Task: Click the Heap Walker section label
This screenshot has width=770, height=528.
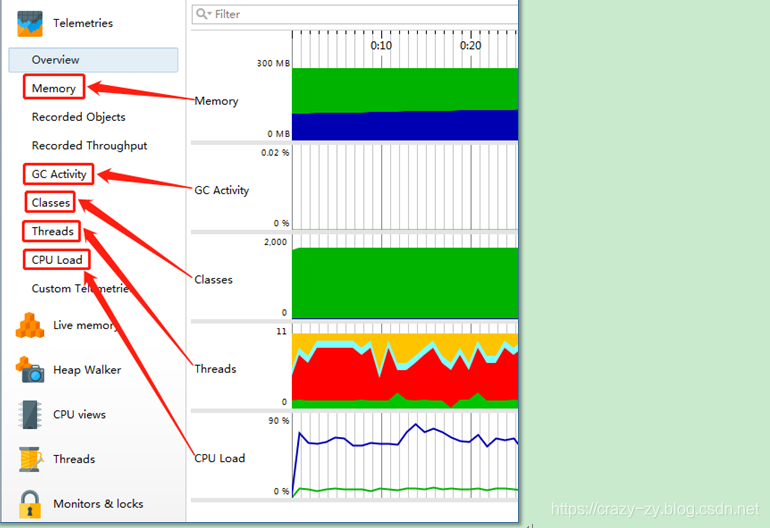Action: (87, 370)
